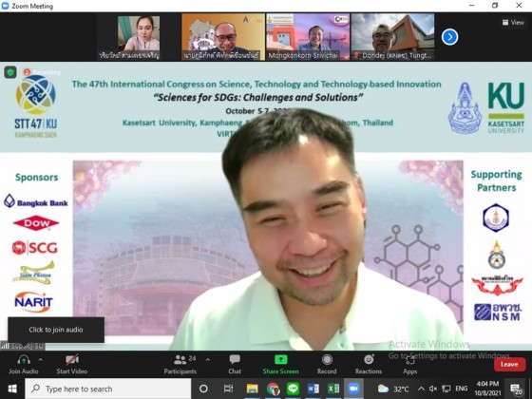Viewport: 532px width, 399px height.
Task: Open Task View on taskbar
Action: pos(228,389)
